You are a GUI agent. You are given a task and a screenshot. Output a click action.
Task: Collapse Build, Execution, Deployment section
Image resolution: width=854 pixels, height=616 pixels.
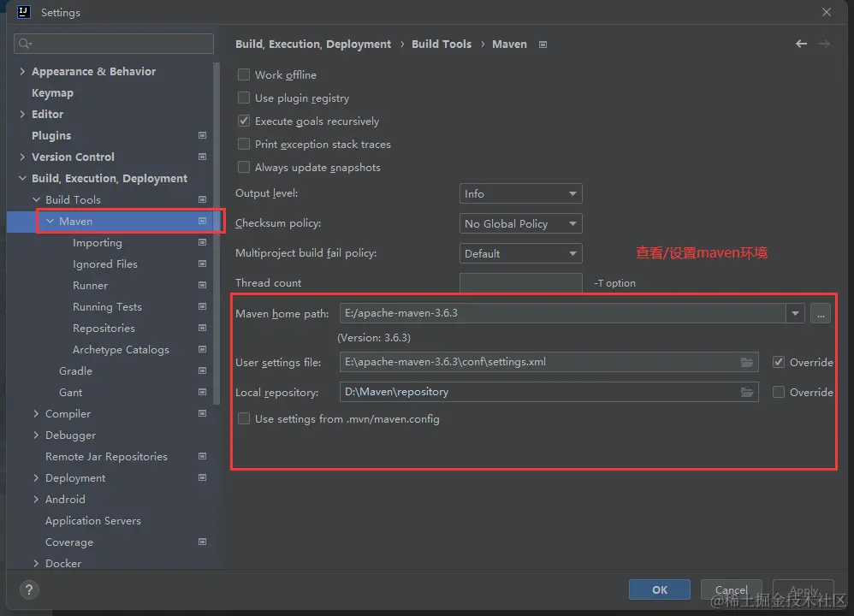tap(22, 178)
